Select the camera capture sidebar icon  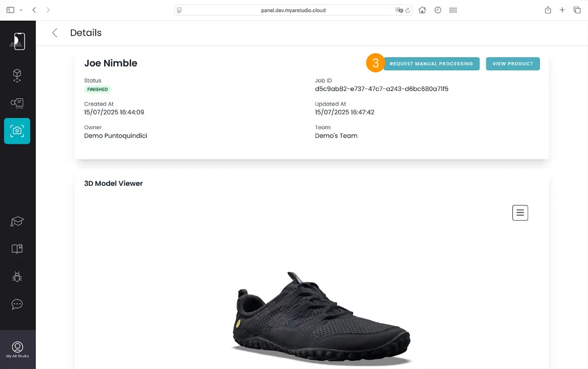(17, 131)
